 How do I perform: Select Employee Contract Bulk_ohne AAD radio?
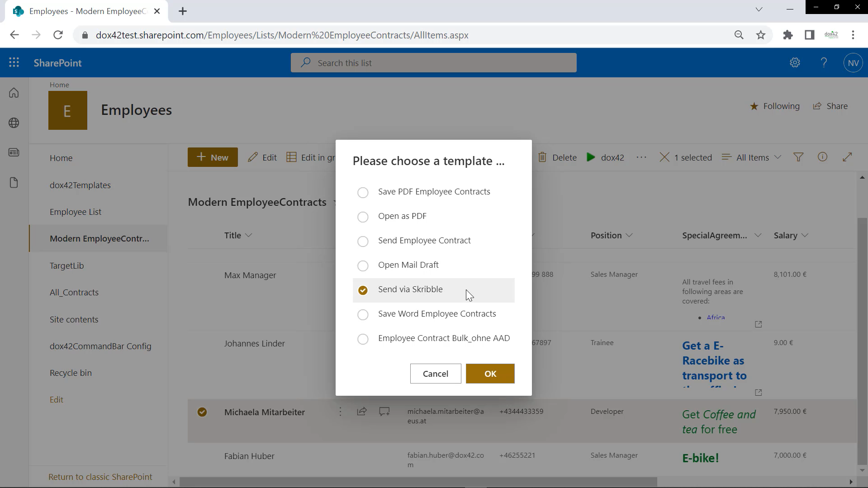point(363,339)
